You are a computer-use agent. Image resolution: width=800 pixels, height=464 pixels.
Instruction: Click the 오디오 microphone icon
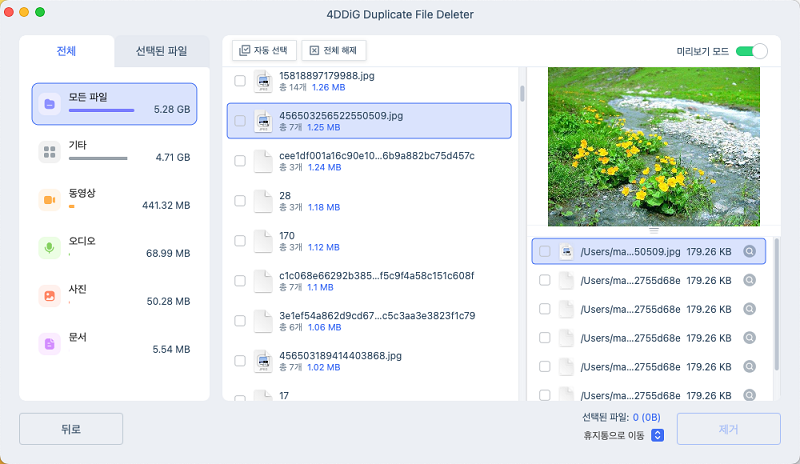[49, 248]
